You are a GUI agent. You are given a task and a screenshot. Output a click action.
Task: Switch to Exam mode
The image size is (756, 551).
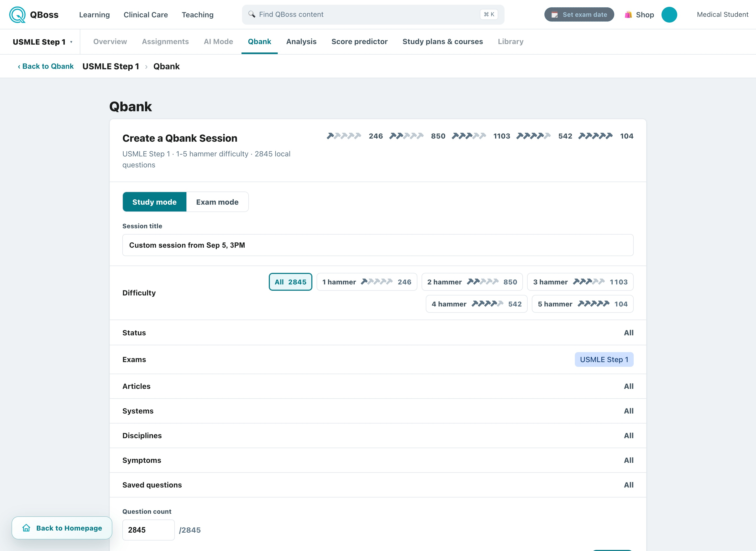(x=218, y=202)
